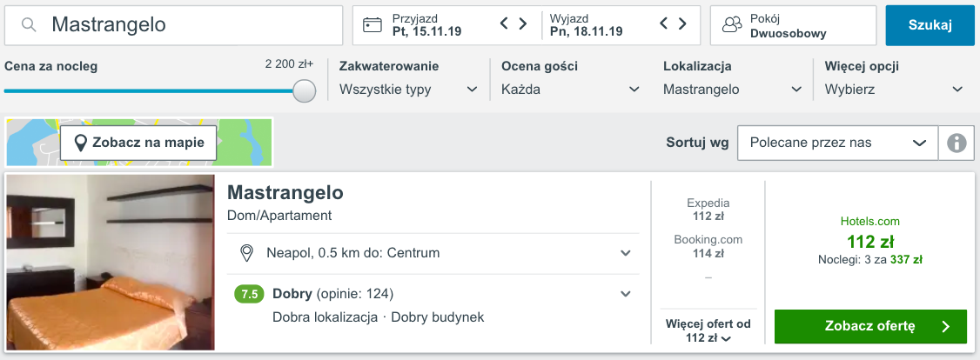Open Ocena gości dropdown

[570, 89]
